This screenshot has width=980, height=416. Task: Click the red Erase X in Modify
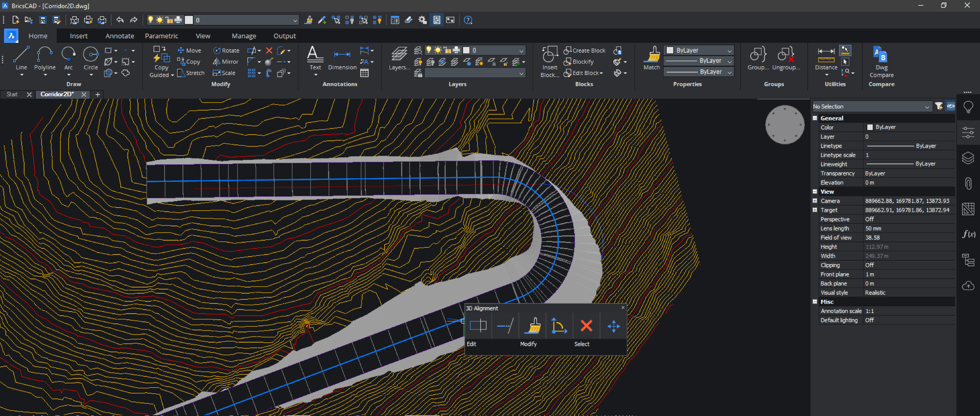269,50
